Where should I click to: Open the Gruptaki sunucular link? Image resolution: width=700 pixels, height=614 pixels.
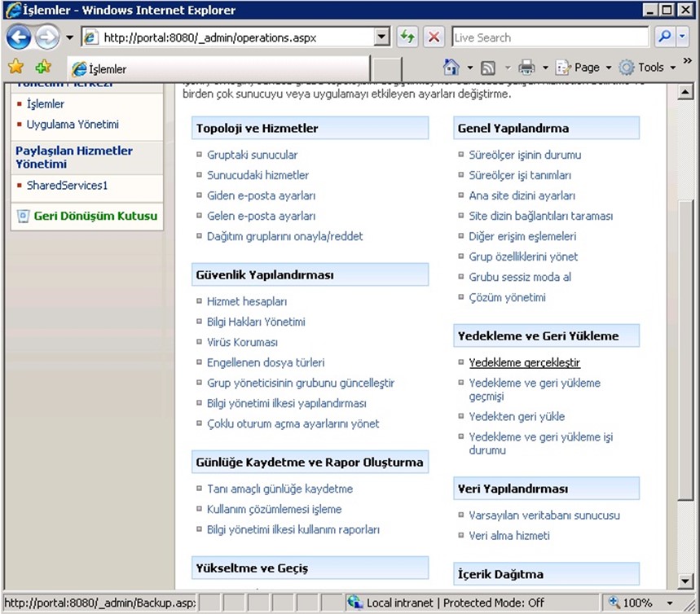pos(252,155)
